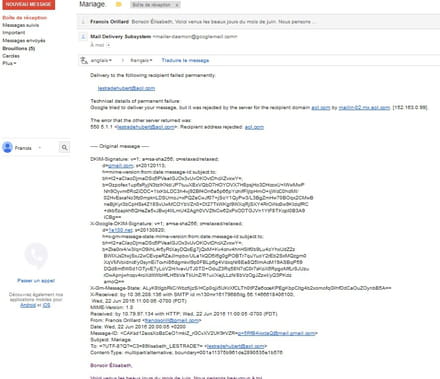The width and height of the screenshot is (440, 379).
Task: Remove the Boîte de réception label chip
Action: pyautogui.click(x=177, y=5)
